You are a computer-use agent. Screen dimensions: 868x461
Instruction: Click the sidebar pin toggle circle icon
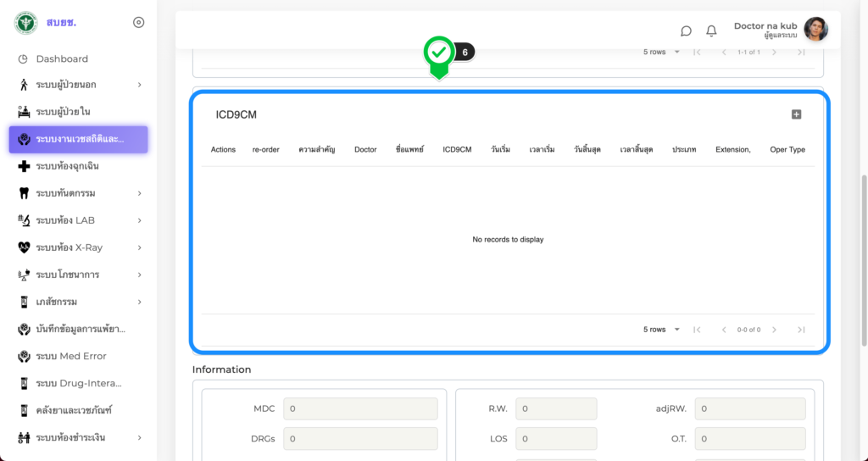139,23
